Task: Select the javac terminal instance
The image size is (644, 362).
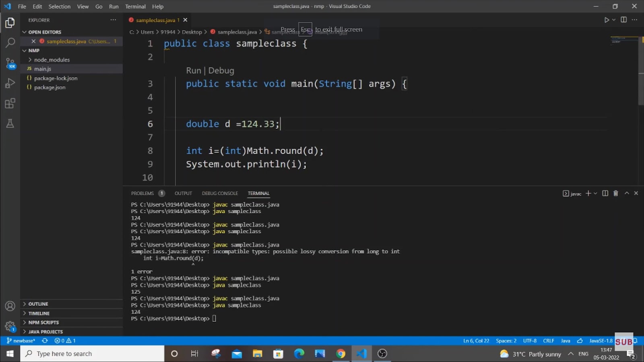Action: click(x=572, y=193)
